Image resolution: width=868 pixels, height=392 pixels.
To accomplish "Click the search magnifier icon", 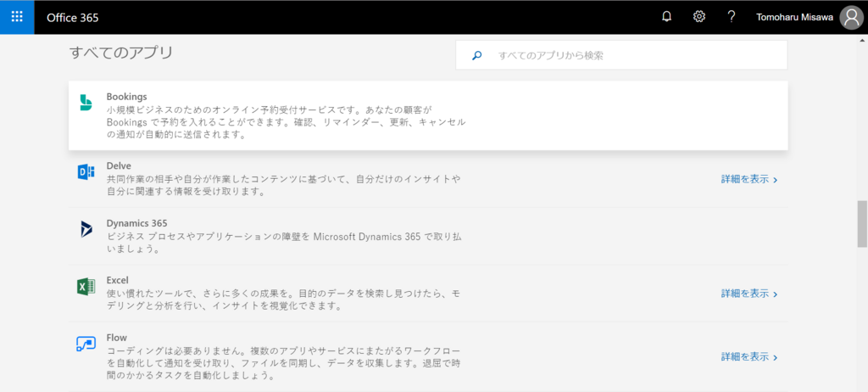I will point(476,55).
